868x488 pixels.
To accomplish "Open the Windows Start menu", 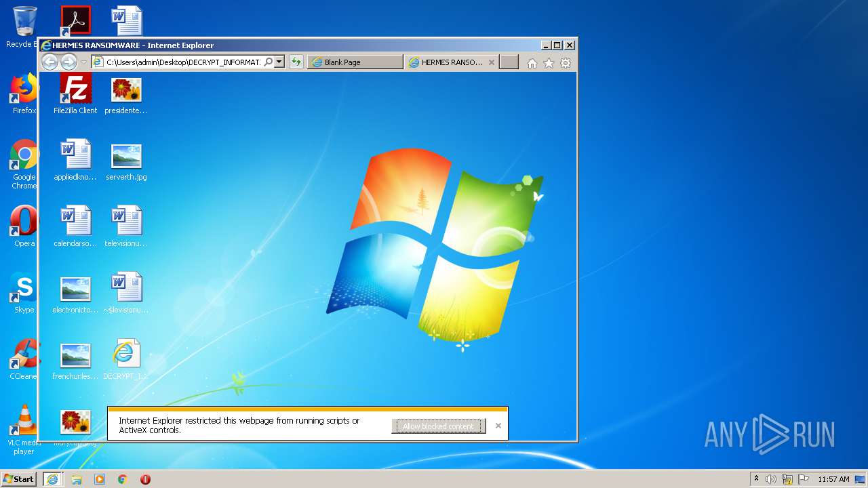I will pyautogui.click(x=19, y=479).
